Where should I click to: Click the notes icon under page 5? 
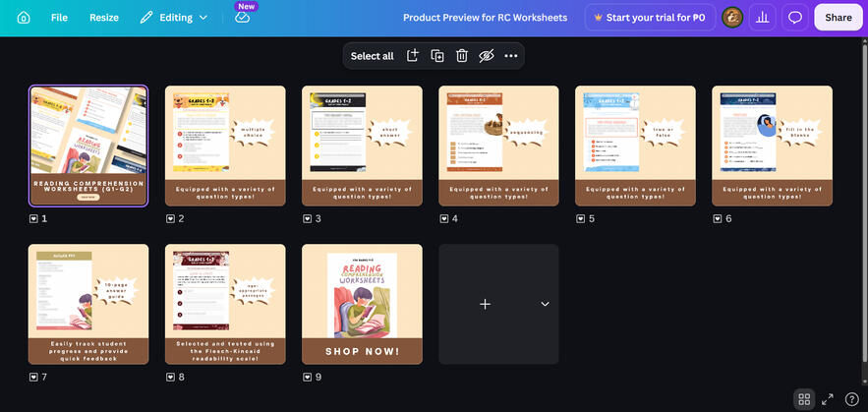pos(580,218)
